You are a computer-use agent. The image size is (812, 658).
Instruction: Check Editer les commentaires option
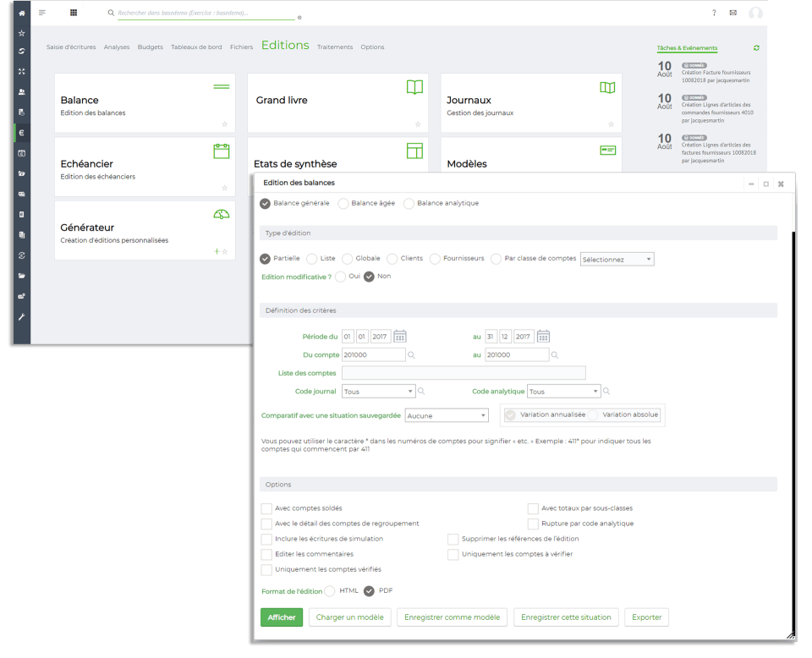tap(266, 555)
